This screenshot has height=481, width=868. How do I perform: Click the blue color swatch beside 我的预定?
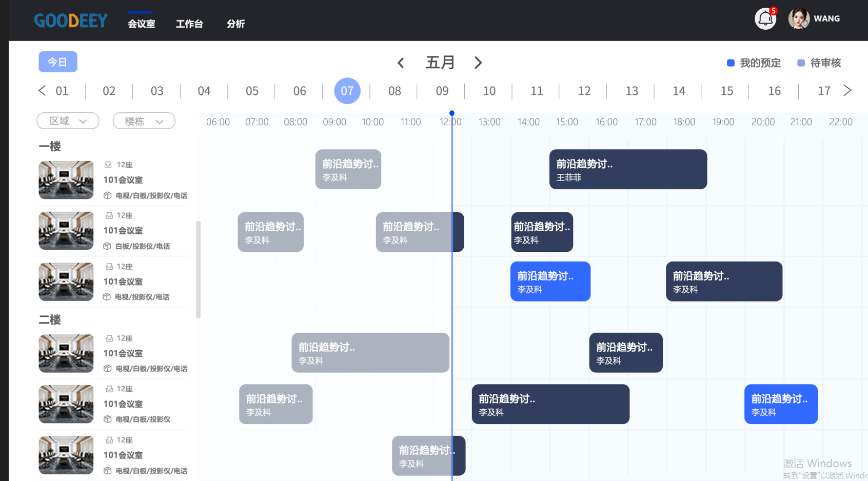[x=731, y=63]
